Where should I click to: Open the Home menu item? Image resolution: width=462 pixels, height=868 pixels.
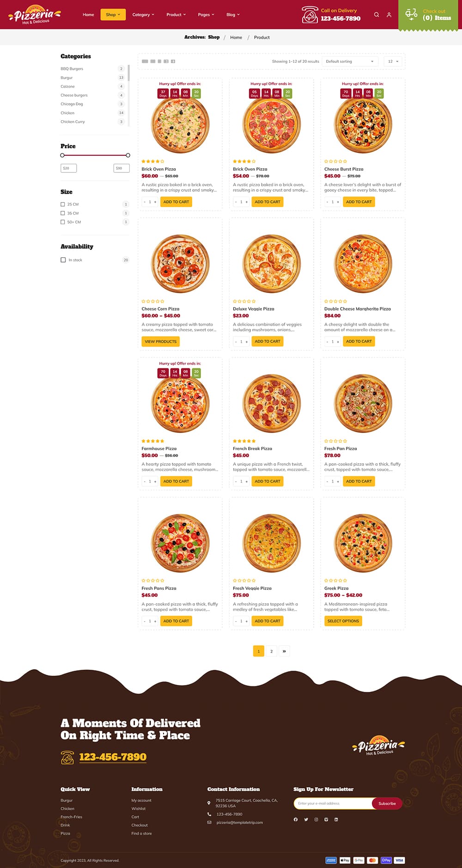coord(88,15)
